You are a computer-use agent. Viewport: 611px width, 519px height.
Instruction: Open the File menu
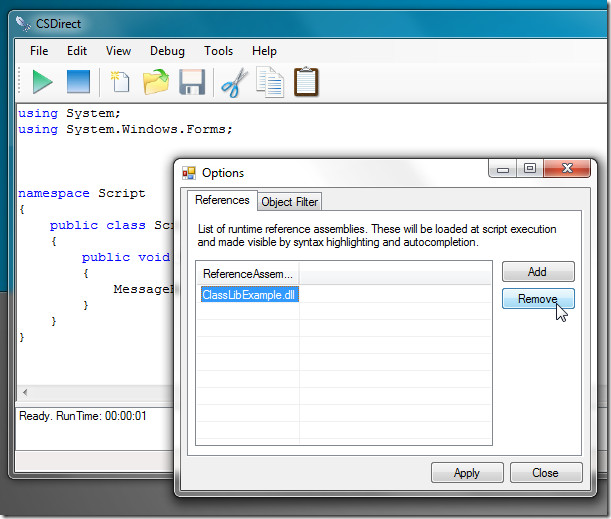point(39,51)
